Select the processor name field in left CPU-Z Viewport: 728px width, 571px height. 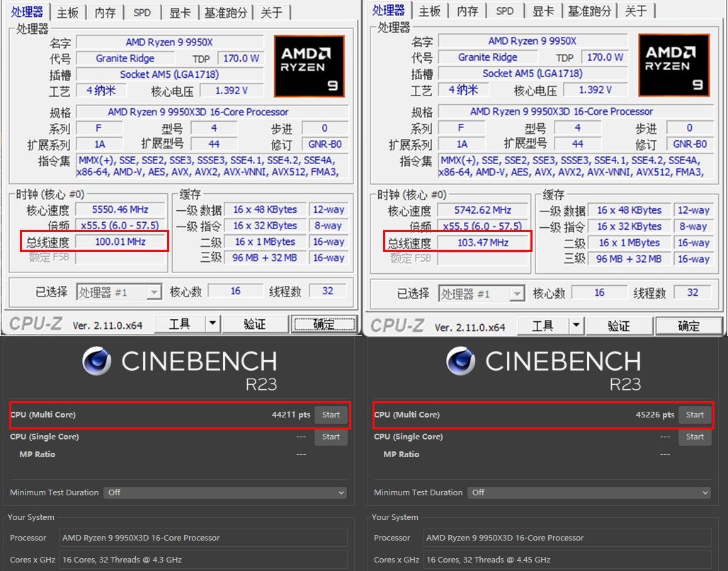pos(169,42)
